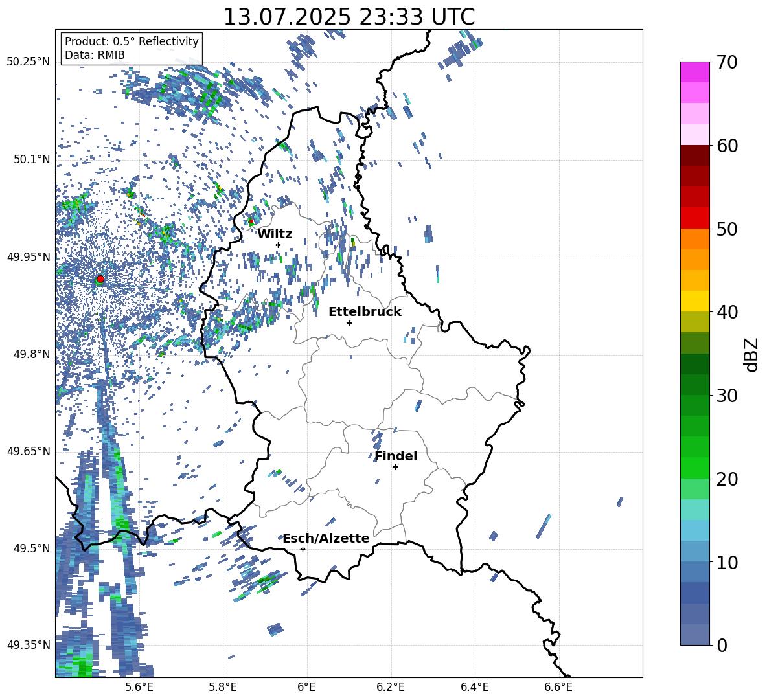This screenshot has width=767, height=700.
Task: Click the Ettelbruck city label
Action: tap(365, 312)
